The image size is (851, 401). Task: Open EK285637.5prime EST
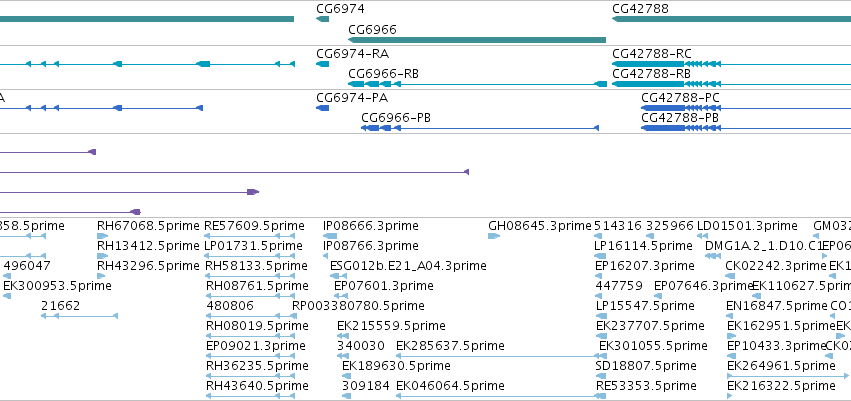pyautogui.click(x=450, y=346)
